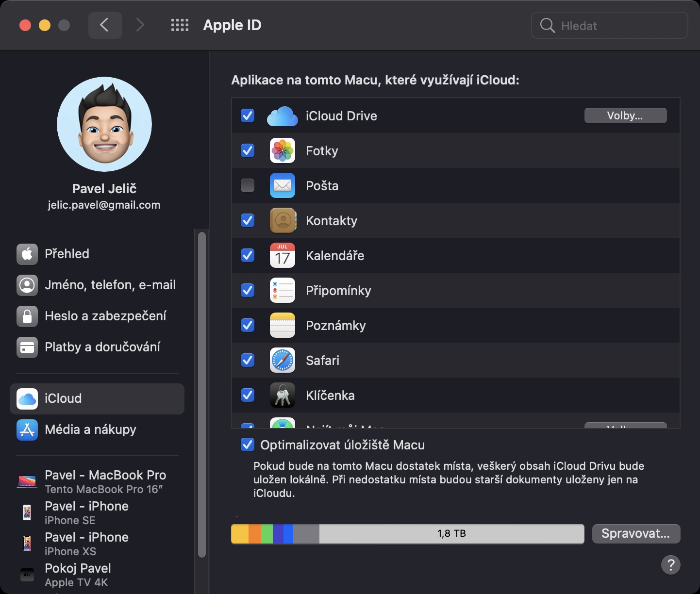This screenshot has width=700, height=594.
Task: Open Platby a doručování section
Action: tap(97, 347)
